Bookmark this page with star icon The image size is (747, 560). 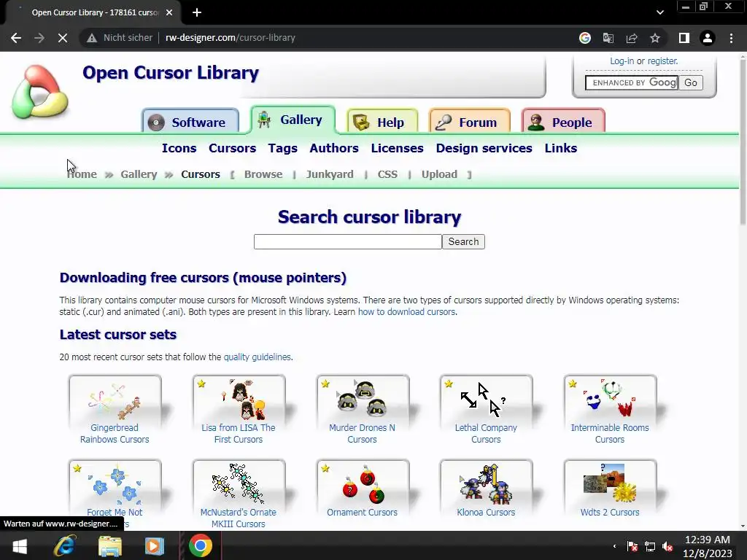point(655,38)
